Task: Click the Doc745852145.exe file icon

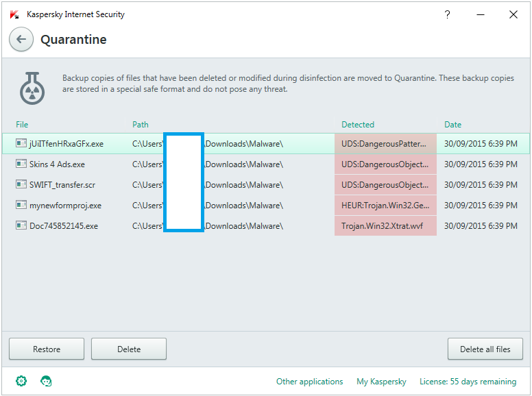Action: pyautogui.click(x=21, y=225)
